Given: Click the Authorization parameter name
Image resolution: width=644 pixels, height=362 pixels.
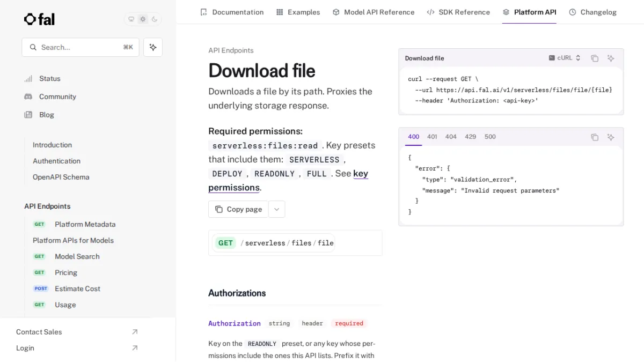Looking at the screenshot, I should [235, 323].
